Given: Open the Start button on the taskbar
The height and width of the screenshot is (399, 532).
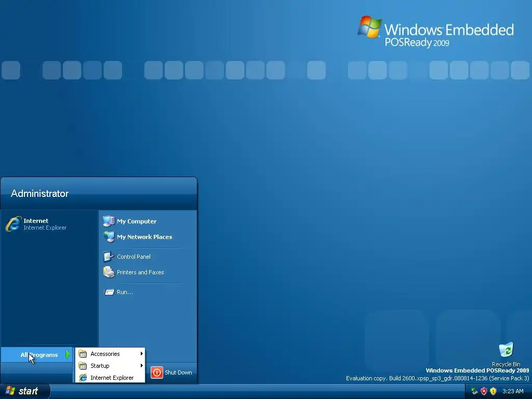Looking at the screenshot, I should click(25, 391).
